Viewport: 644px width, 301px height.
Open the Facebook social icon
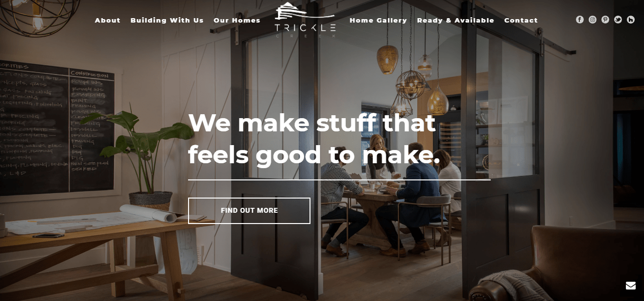[580, 20]
